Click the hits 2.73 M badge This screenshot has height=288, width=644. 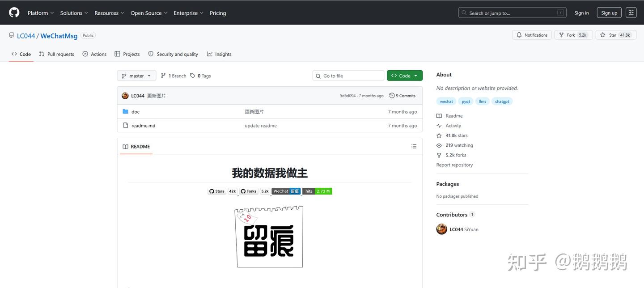click(317, 191)
